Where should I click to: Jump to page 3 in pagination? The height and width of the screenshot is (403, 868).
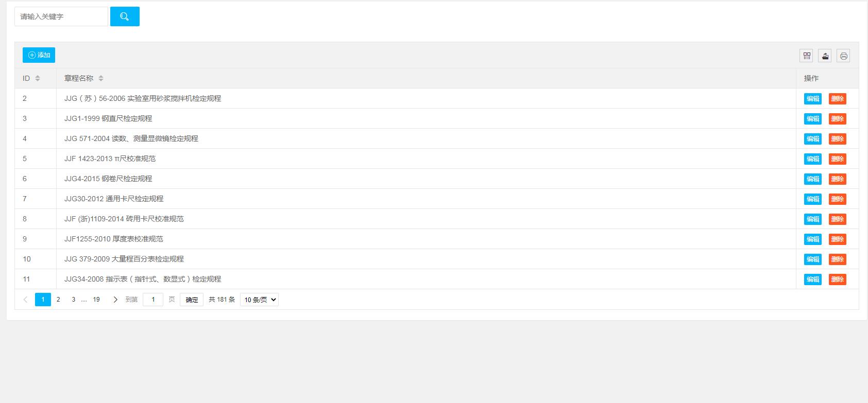pos(74,300)
